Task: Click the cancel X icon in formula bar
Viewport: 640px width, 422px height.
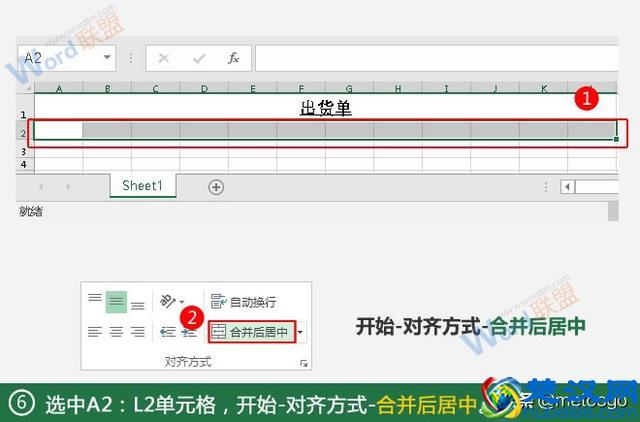Action: click(164, 58)
